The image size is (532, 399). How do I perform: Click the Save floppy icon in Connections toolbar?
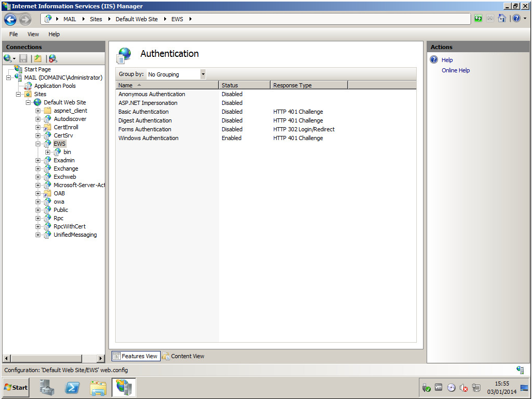coord(23,58)
